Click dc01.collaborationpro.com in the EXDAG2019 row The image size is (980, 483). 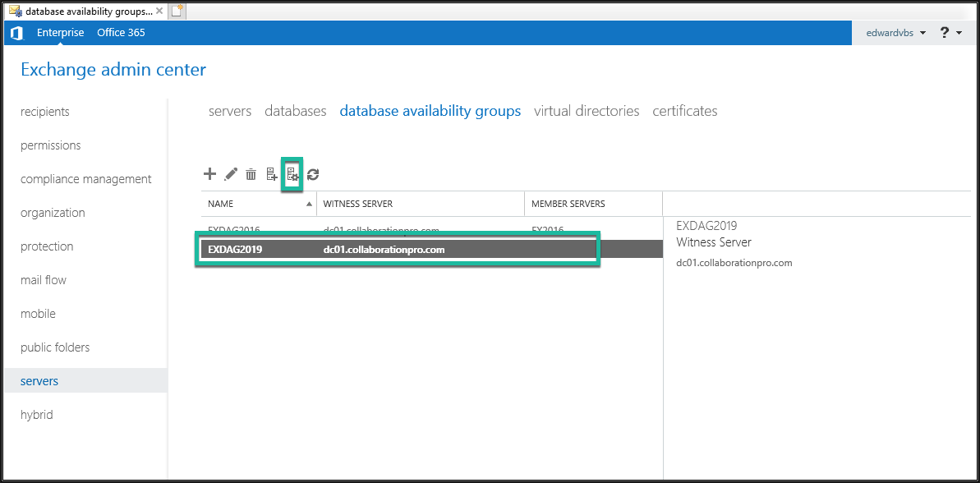tap(384, 250)
